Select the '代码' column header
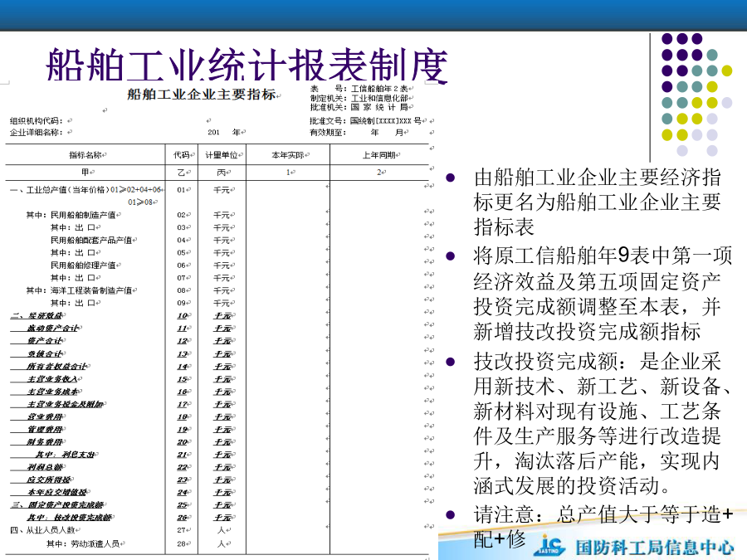Image resolution: width=747 pixels, height=560 pixels. tap(182, 155)
